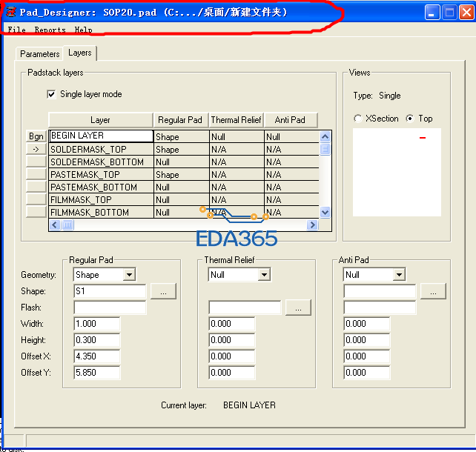
Task: Click the Anti Pad Width field
Action: coord(367,324)
